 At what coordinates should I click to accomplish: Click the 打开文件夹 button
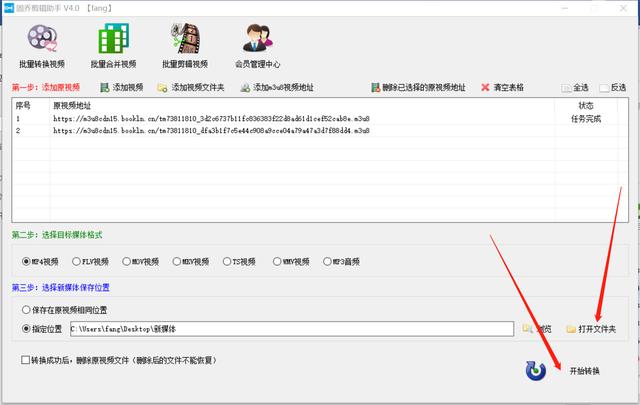click(x=591, y=329)
